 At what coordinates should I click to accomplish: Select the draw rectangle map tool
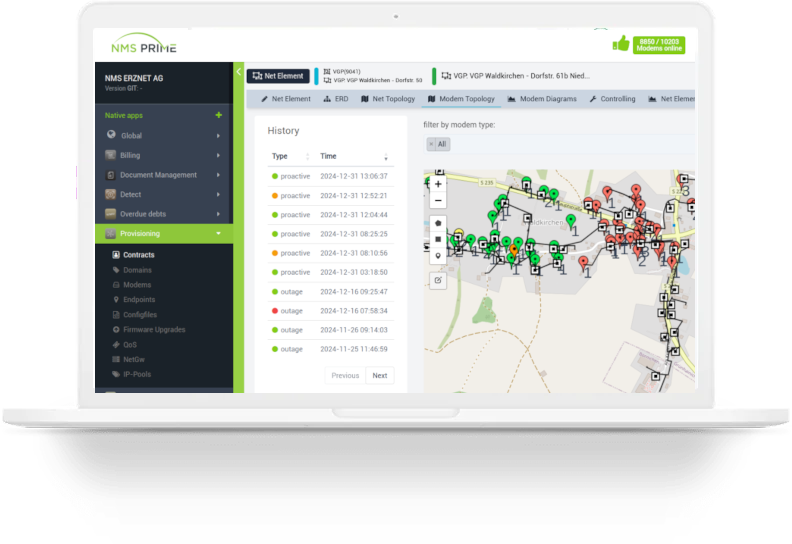tap(438, 239)
